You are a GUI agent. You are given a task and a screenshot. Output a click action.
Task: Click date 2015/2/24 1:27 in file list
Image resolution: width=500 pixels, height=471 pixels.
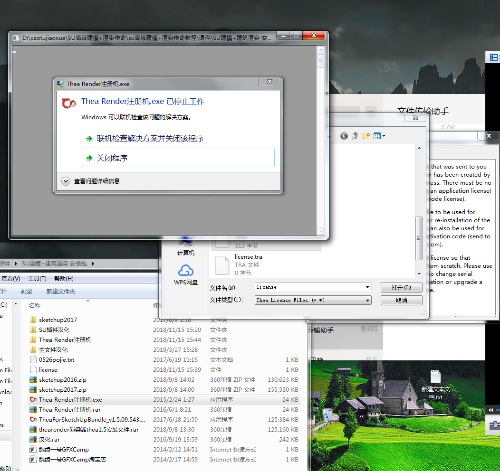[x=175, y=400]
